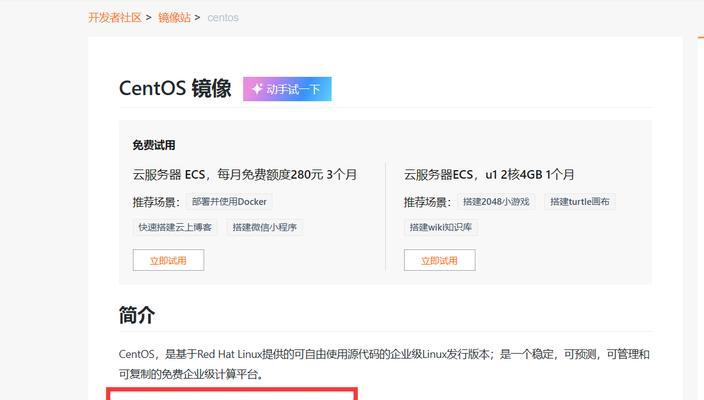Click the 免费试用 section heading

point(154,145)
